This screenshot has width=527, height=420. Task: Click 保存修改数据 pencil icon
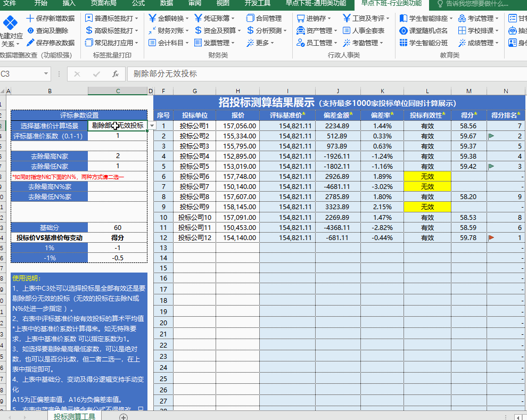click(x=30, y=43)
